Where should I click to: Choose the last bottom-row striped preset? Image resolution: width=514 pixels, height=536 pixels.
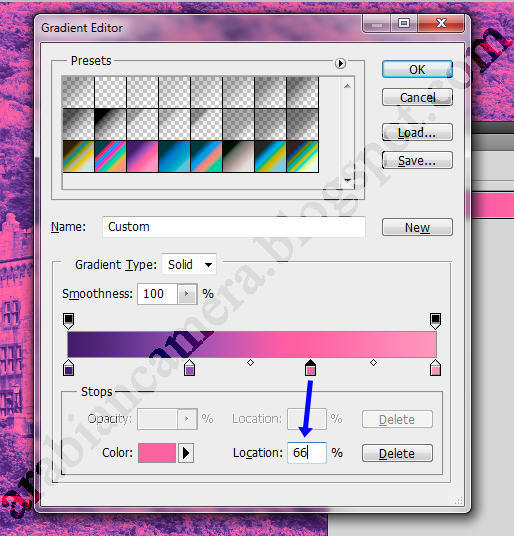[302, 157]
